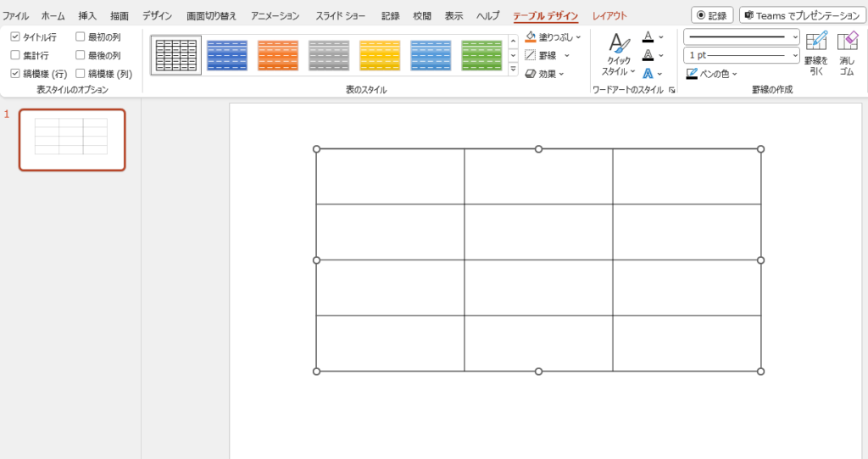Switch to the テーブル デザイン tab
Screen dimensions: 868x459
pyautogui.click(x=546, y=16)
